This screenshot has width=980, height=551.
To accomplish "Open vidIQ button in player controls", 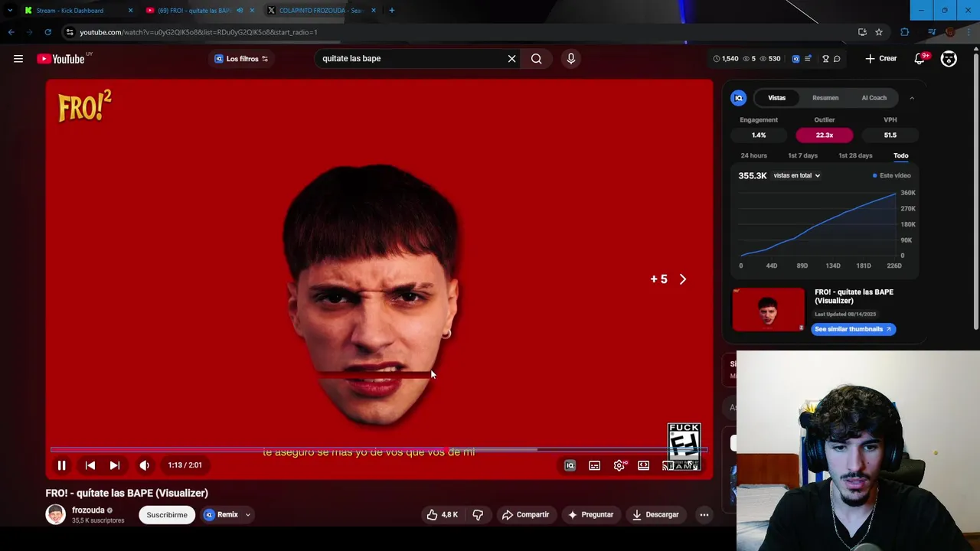I will [x=570, y=465].
